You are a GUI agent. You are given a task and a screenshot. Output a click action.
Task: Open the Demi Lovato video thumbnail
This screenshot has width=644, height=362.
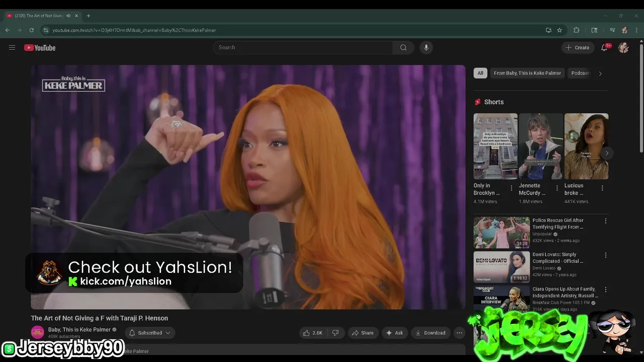point(501,267)
